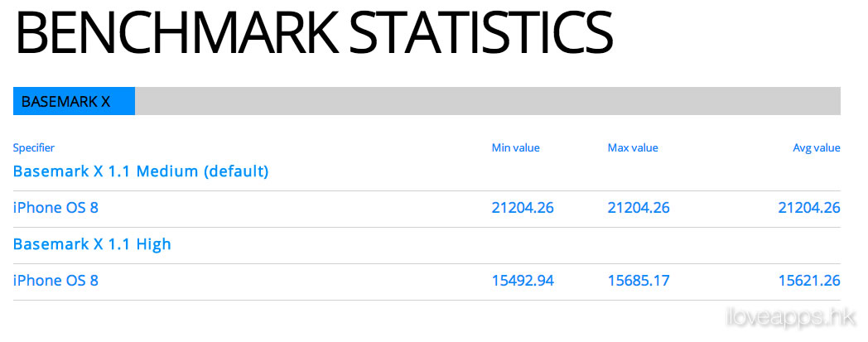Click the 15492.94 min value
The width and height of the screenshot is (868, 342).
523,281
